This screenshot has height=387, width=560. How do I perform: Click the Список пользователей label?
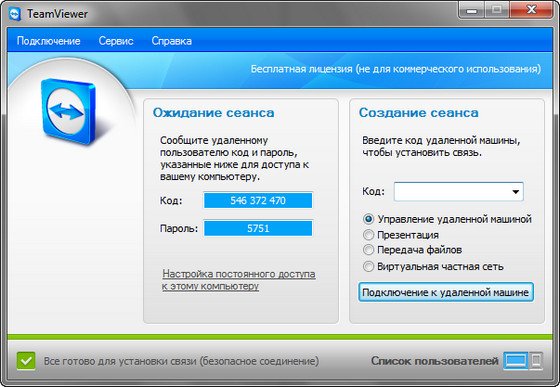tap(435, 361)
